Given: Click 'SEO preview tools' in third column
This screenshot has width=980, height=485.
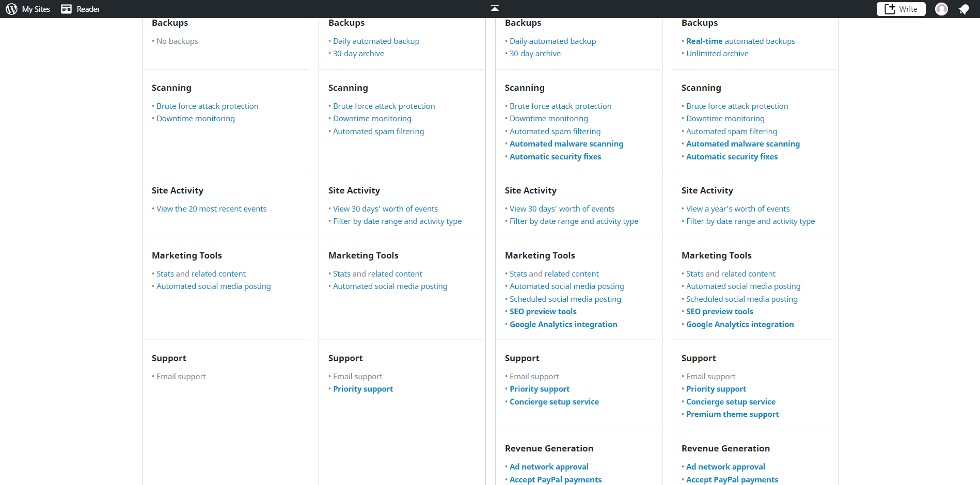Looking at the screenshot, I should pos(543,312).
